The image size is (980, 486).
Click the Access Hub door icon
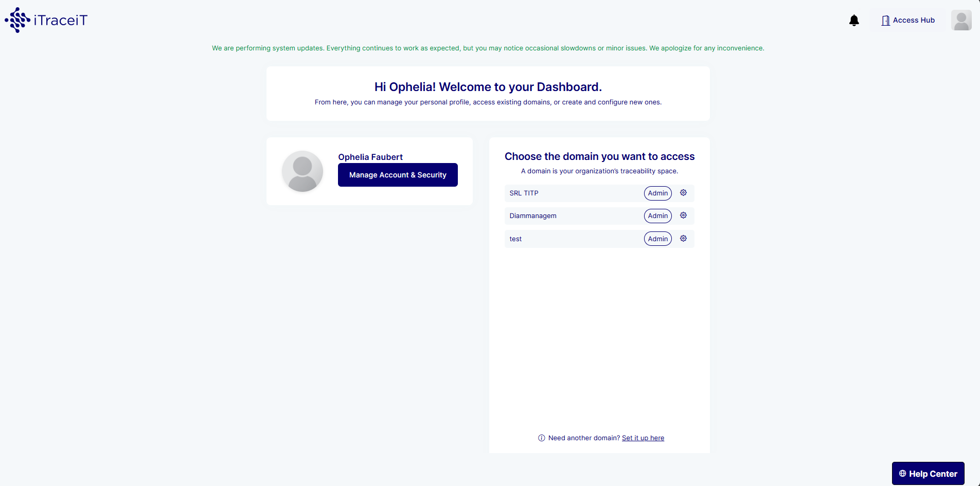tap(885, 21)
